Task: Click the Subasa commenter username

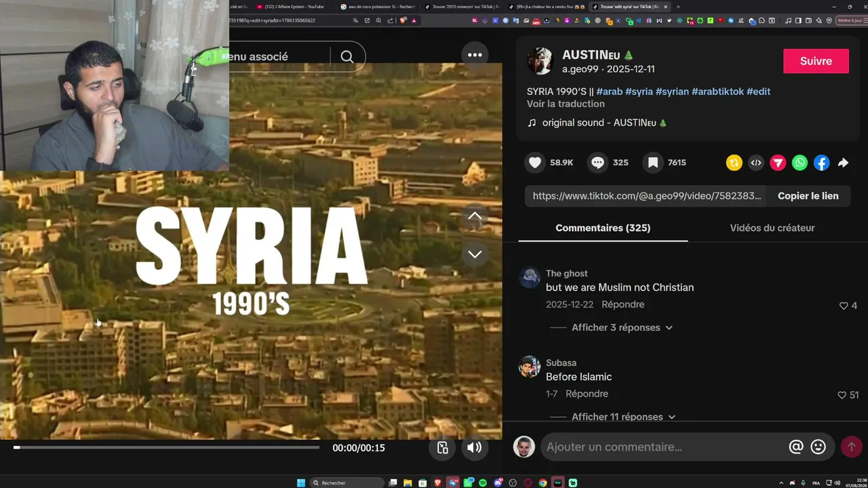Action: [x=561, y=363]
